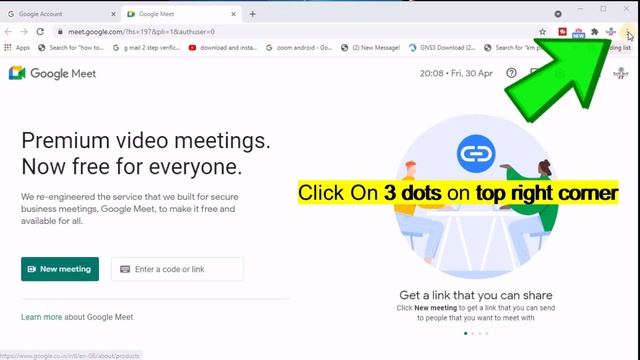Follow the Learn more link

(42, 317)
